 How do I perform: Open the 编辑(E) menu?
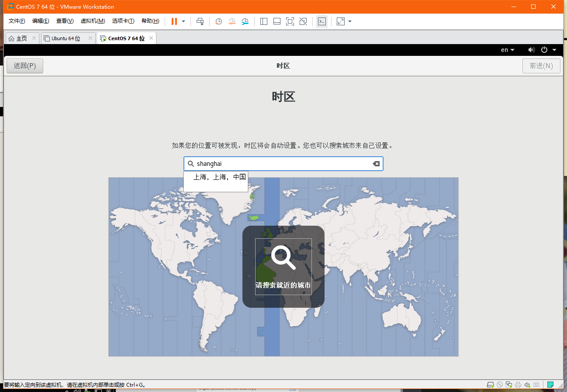41,21
